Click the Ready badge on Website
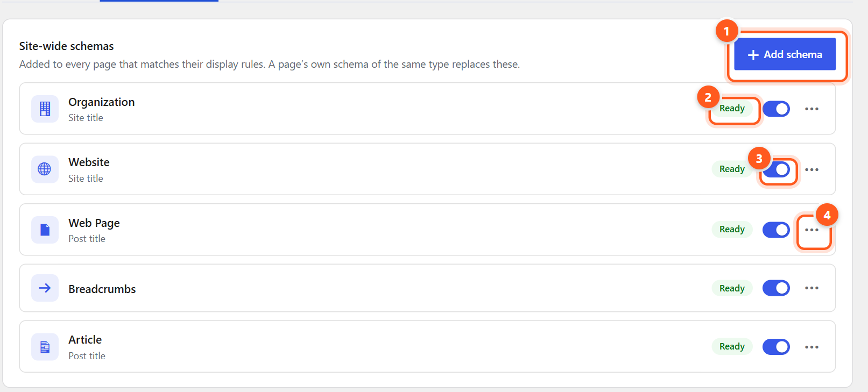The width and height of the screenshot is (868, 392). tap(732, 169)
